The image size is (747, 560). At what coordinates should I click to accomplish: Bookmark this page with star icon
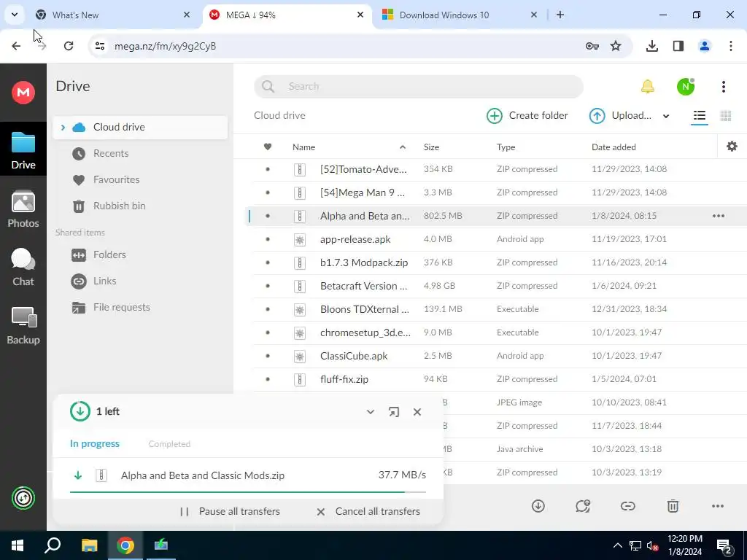pos(616,46)
